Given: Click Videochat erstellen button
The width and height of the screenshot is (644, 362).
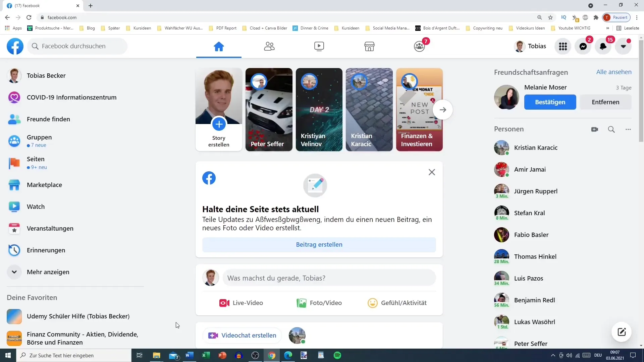Looking at the screenshot, I should tap(242, 336).
